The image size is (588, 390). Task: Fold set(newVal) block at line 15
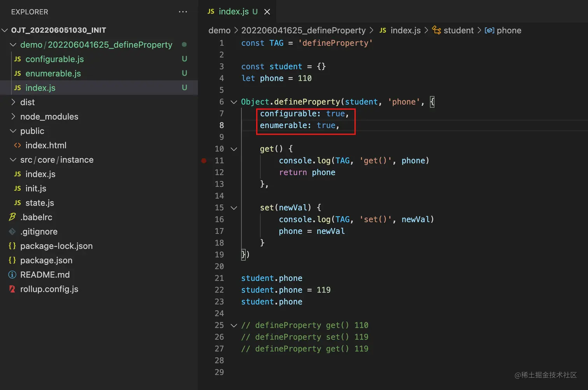(234, 208)
